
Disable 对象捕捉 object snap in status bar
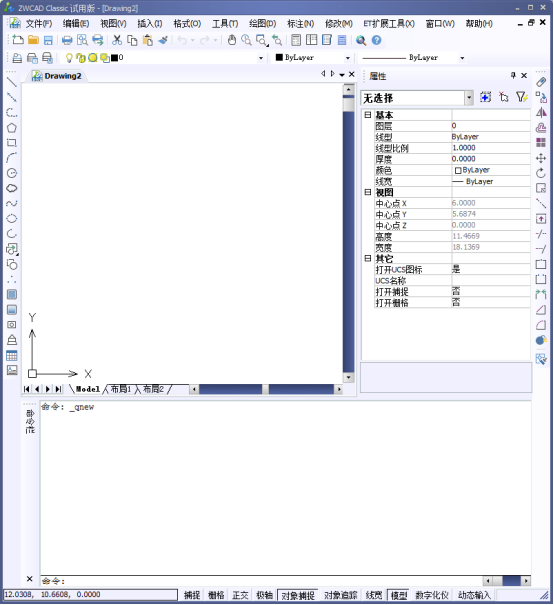(297, 595)
